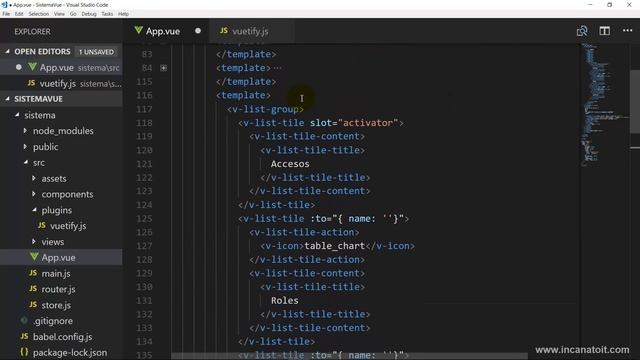
Task: Click the JS icon next to store.js
Action: click(33, 304)
